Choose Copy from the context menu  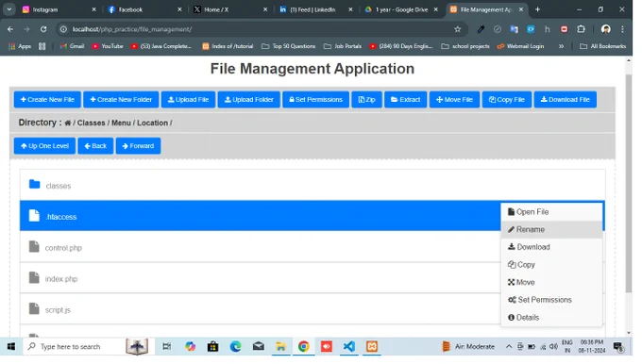tap(551, 265)
